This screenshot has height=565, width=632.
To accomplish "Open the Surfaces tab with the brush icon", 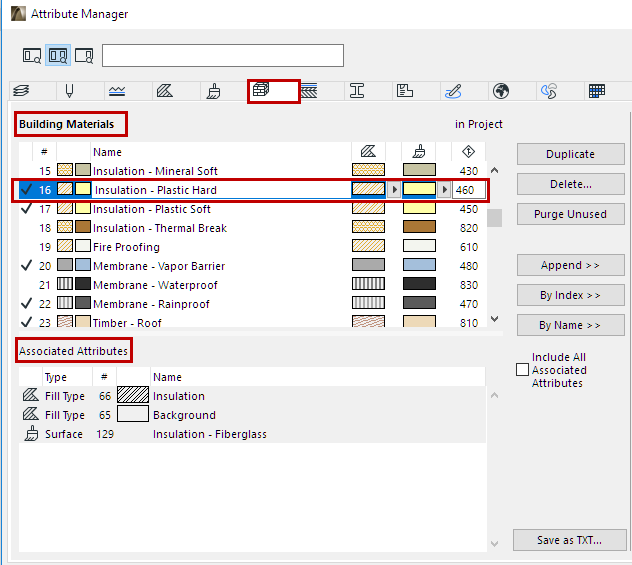I will point(214,91).
